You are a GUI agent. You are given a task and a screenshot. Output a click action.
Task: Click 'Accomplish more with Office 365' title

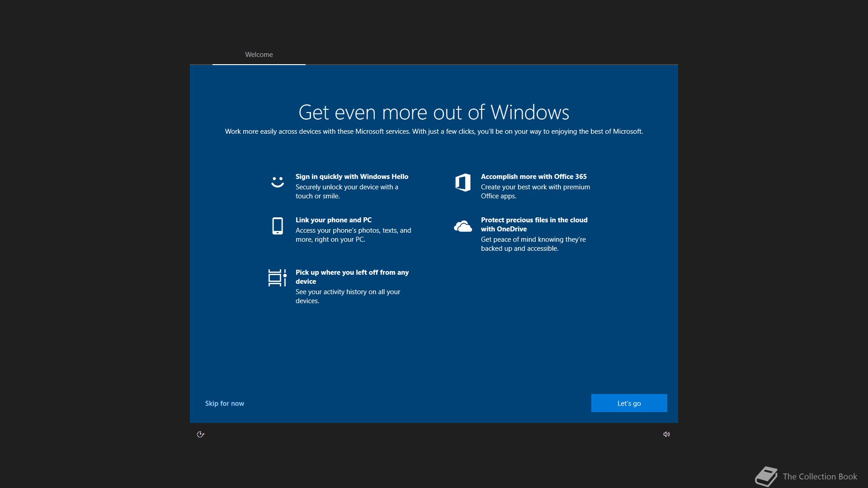[534, 177]
